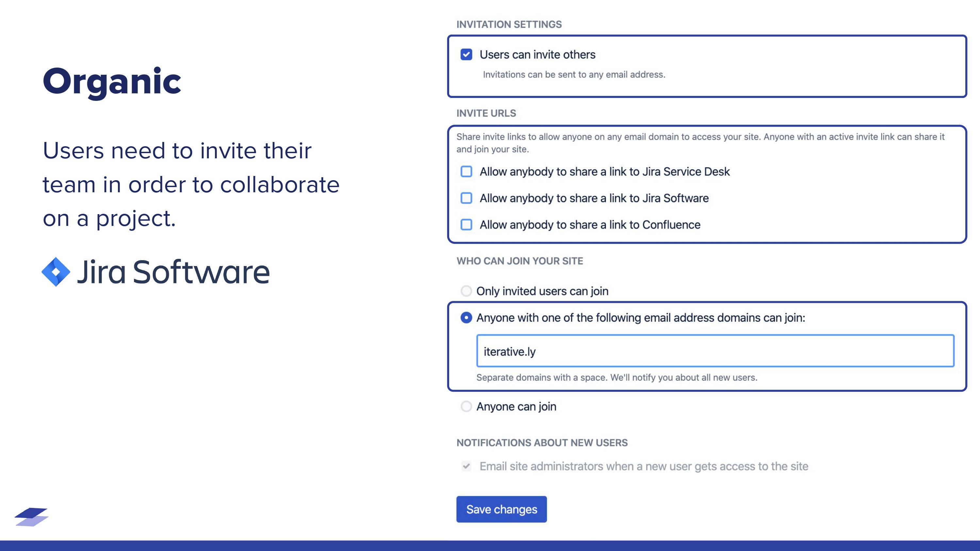Click the WHO CAN JOIN YOUR SITE heading
The width and height of the screenshot is (980, 551).
[x=520, y=261]
